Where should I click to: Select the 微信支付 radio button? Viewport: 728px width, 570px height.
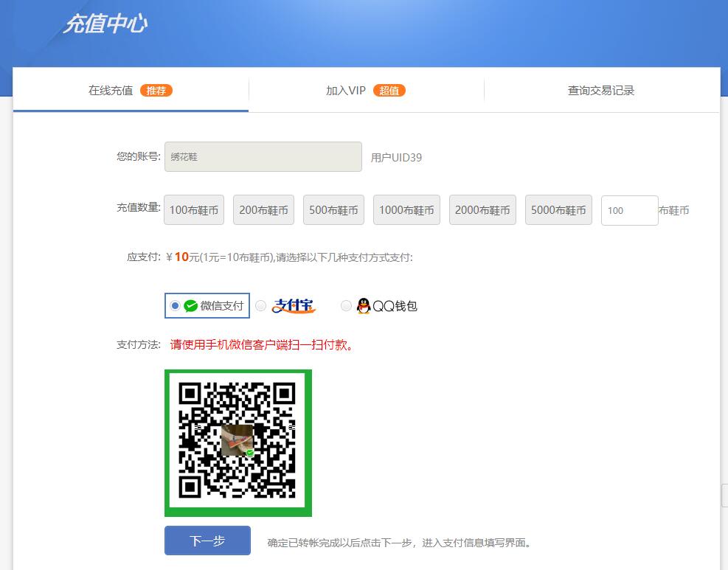point(175,305)
